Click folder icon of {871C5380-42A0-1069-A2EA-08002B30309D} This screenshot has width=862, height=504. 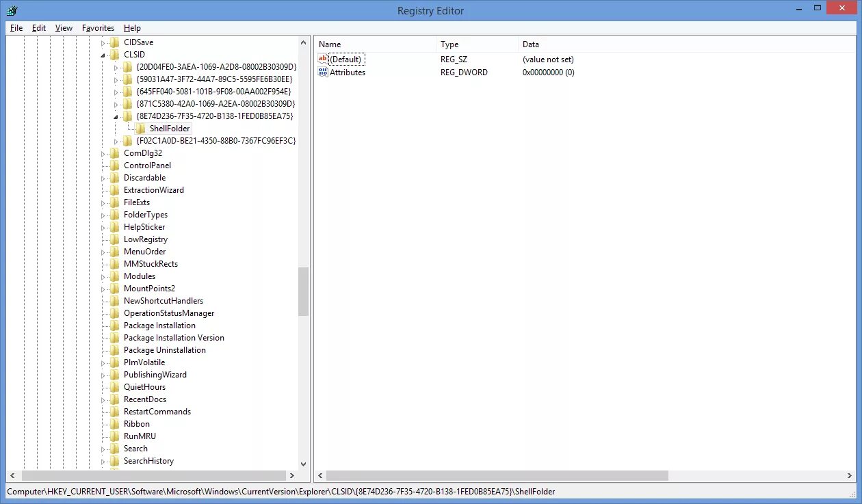[127, 104]
